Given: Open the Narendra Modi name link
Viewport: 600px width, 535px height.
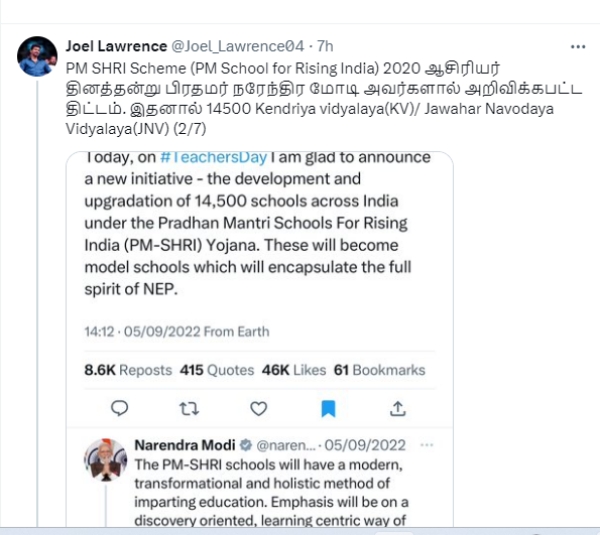Looking at the screenshot, I should click(185, 445).
